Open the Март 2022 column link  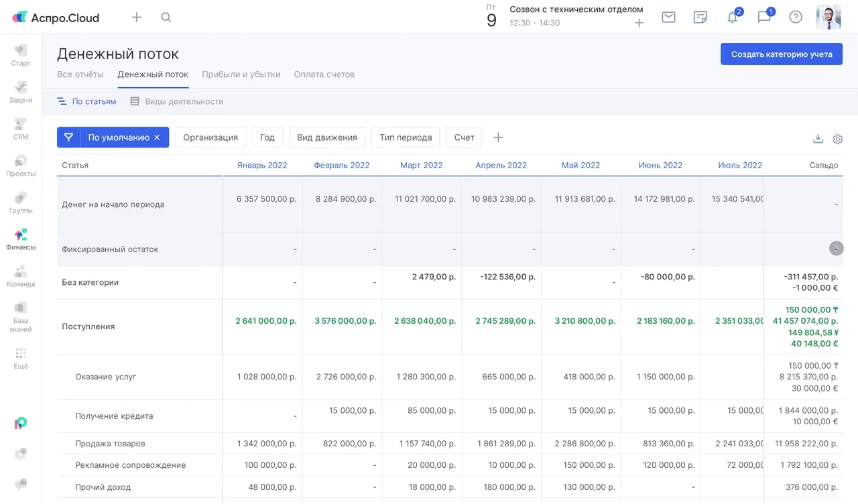[421, 165]
